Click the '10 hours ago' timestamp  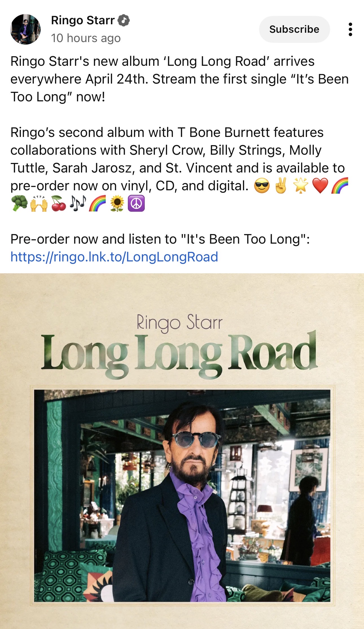click(86, 38)
